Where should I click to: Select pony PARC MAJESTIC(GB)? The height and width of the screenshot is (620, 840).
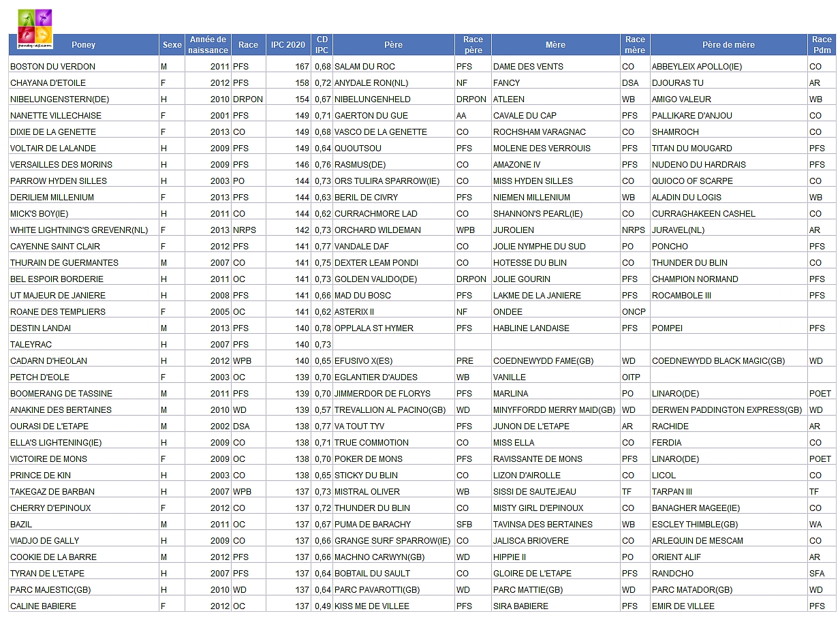pos(50,590)
